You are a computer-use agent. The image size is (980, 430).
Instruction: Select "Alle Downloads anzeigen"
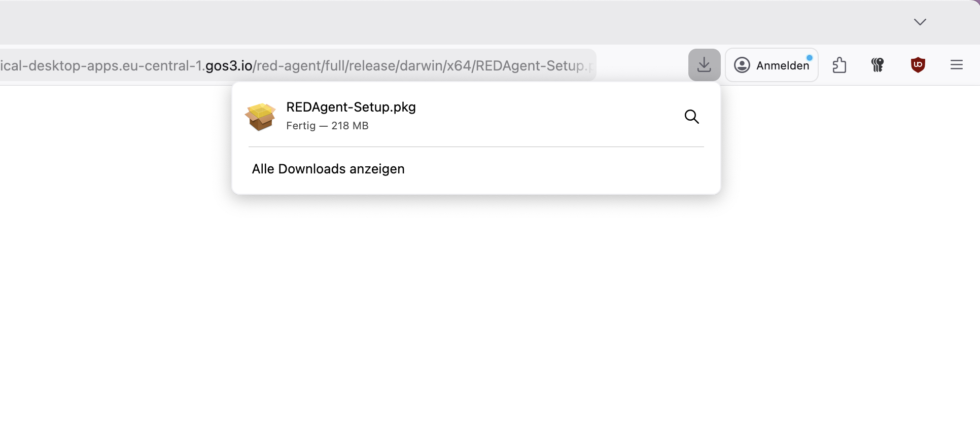coord(328,169)
